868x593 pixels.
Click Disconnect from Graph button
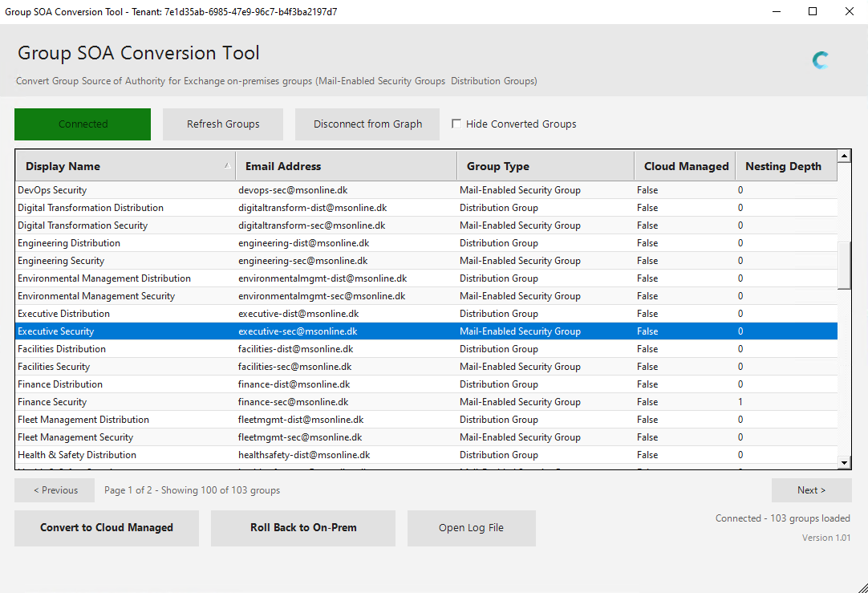(x=367, y=124)
